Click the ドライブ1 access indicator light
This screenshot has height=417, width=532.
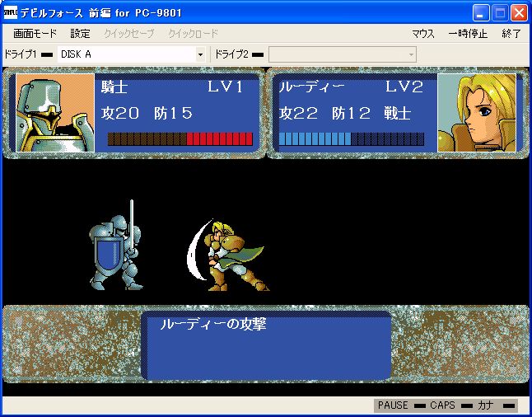[x=47, y=54]
